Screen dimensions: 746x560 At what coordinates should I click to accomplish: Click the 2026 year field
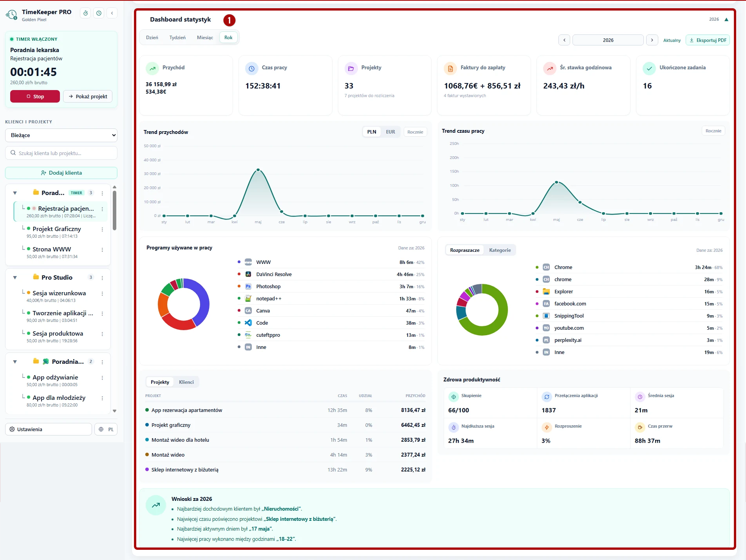(608, 40)
